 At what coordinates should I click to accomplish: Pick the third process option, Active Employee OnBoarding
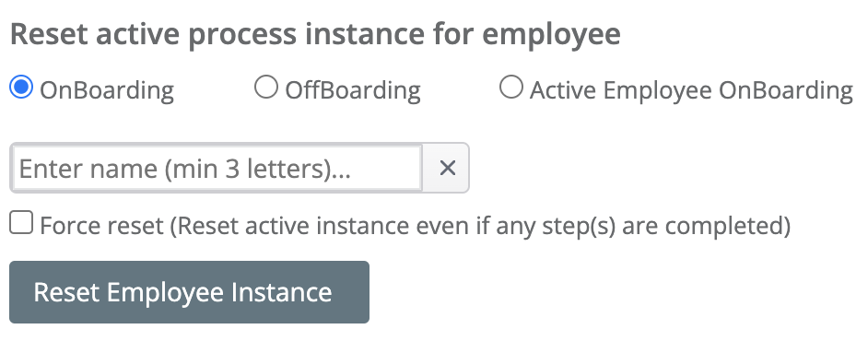click(x=511, y=88)
